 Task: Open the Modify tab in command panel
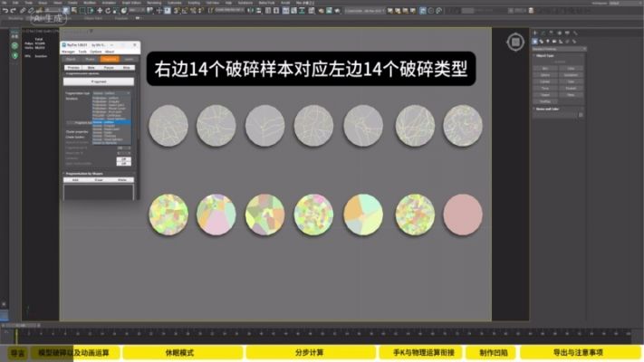coord(543,33)
